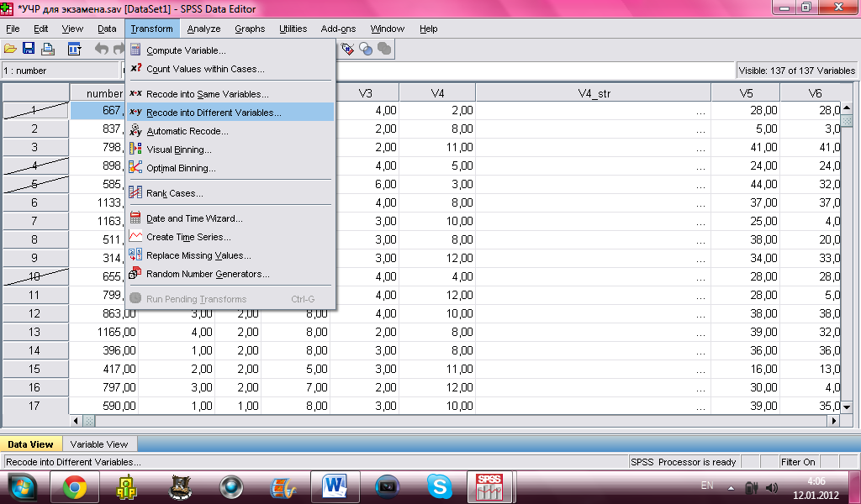
Task: Select the V5 column header
Action: tap(746, 93)
